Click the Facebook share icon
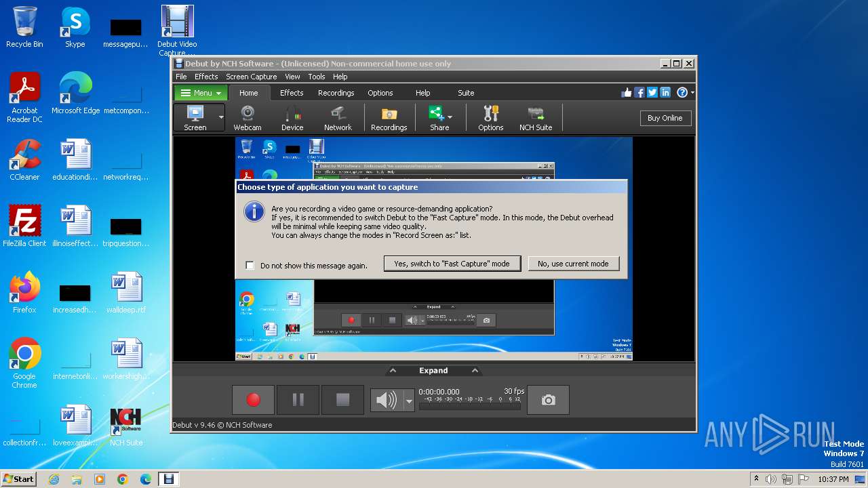Screen dimensions: 868x488 click(x=639, y=93)
